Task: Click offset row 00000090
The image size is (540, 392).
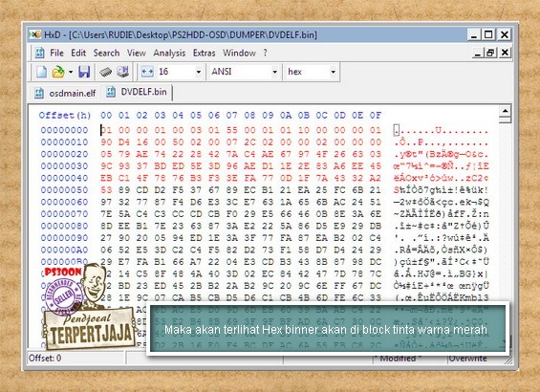Action: [64, 238]
